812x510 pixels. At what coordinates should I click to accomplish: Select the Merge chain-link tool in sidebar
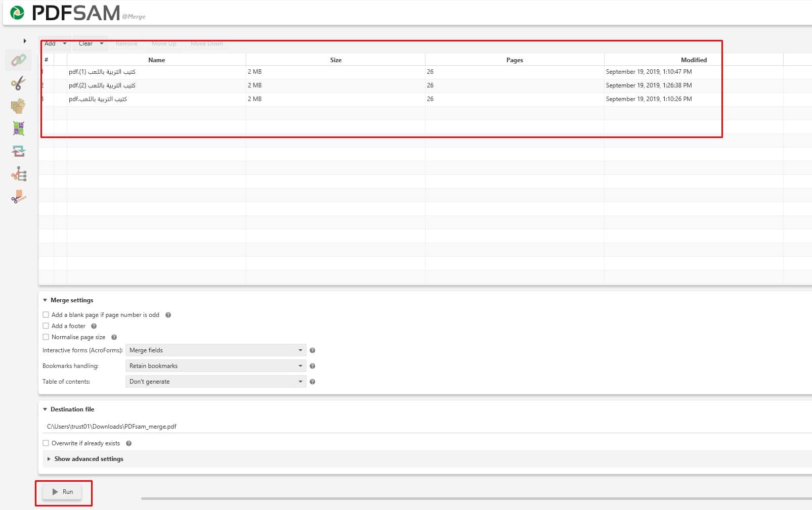pyautogui.click(x=19, y=60)
